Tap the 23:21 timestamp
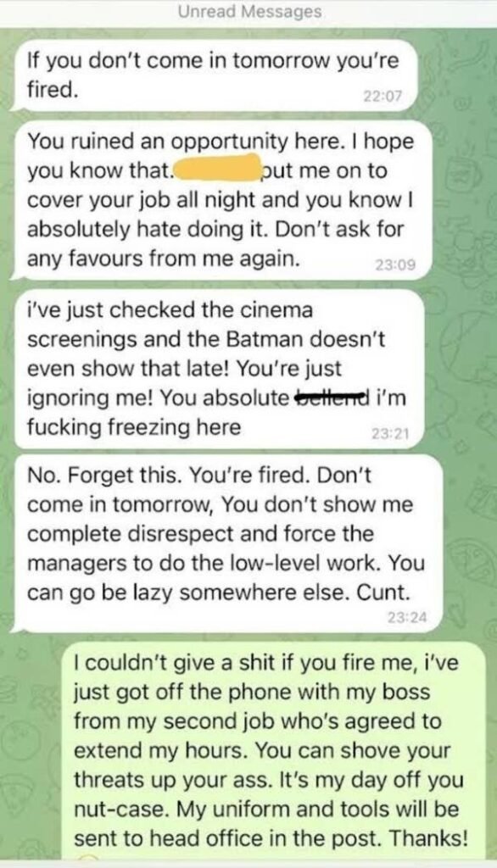This screenshot has width=497, height=868. tap(389, 434)
